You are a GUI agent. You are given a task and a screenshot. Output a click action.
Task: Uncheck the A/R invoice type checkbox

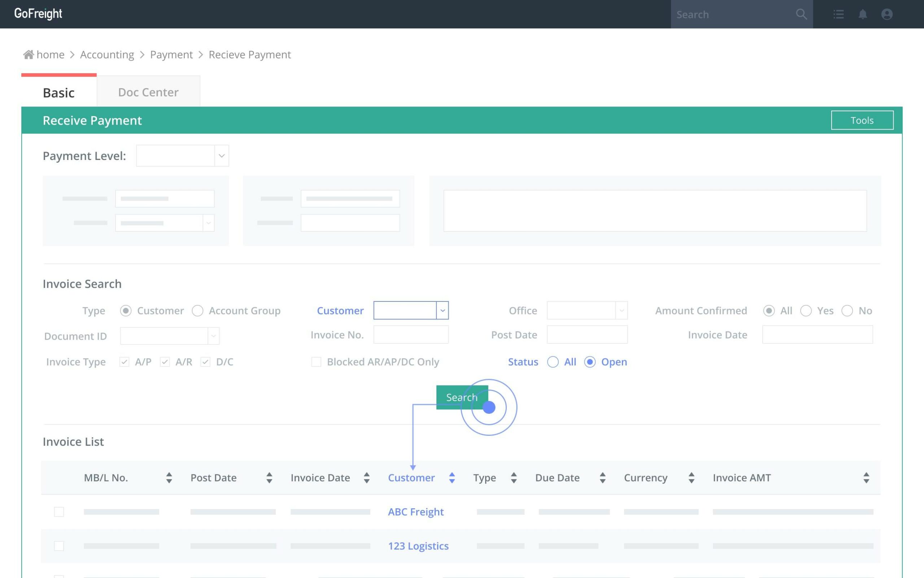tap(165, 362)
